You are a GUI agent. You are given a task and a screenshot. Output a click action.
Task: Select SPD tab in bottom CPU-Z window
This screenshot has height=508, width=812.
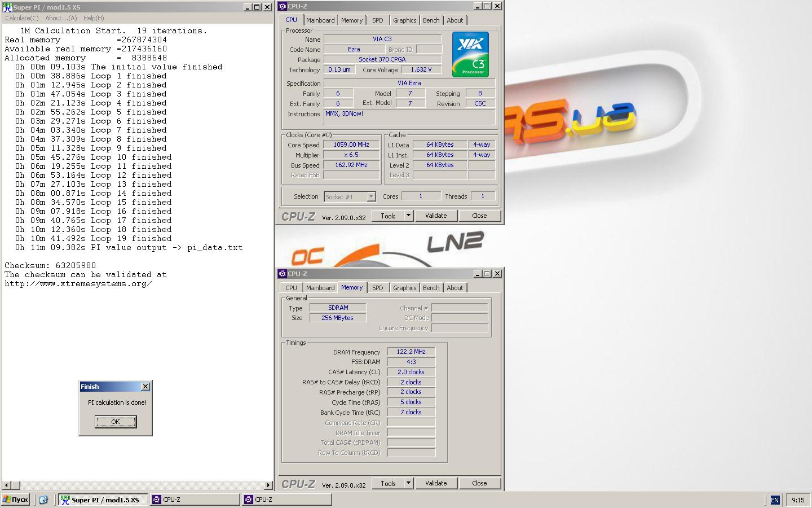coord(378,288)
